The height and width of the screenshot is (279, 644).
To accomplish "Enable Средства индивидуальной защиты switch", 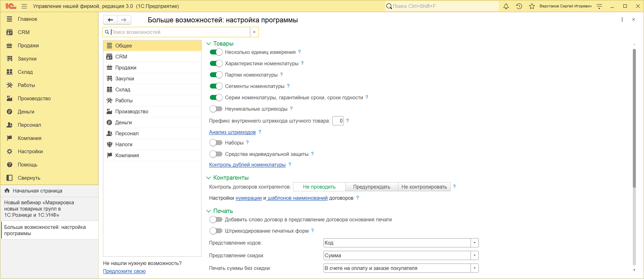I will pyautogui.click(x=216, y=154).
